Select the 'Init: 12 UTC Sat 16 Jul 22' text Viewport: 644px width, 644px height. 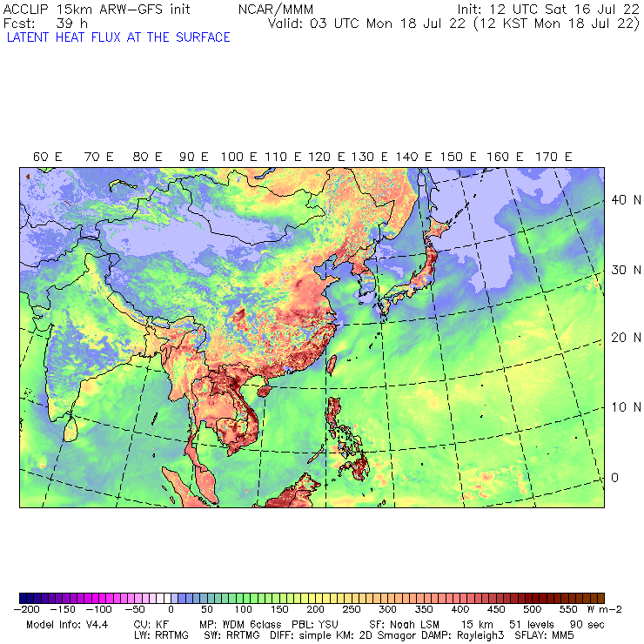pos(548,9)
